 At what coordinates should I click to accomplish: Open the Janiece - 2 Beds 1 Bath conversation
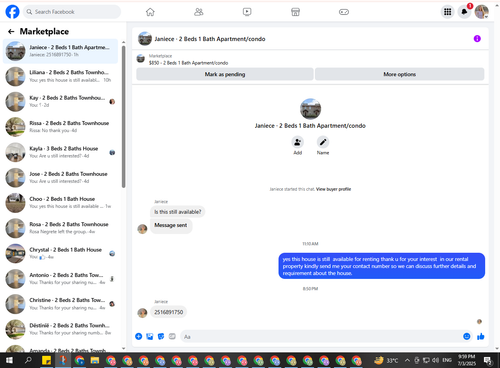[60, 51]
